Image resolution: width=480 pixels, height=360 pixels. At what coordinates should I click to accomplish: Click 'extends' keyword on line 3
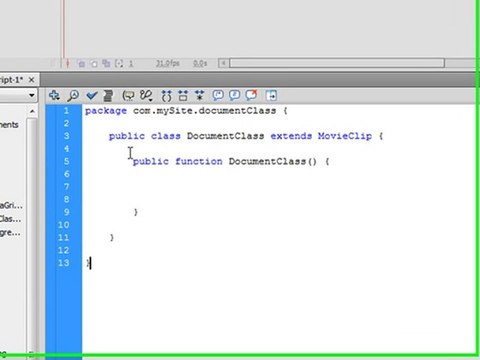(291, 136)
